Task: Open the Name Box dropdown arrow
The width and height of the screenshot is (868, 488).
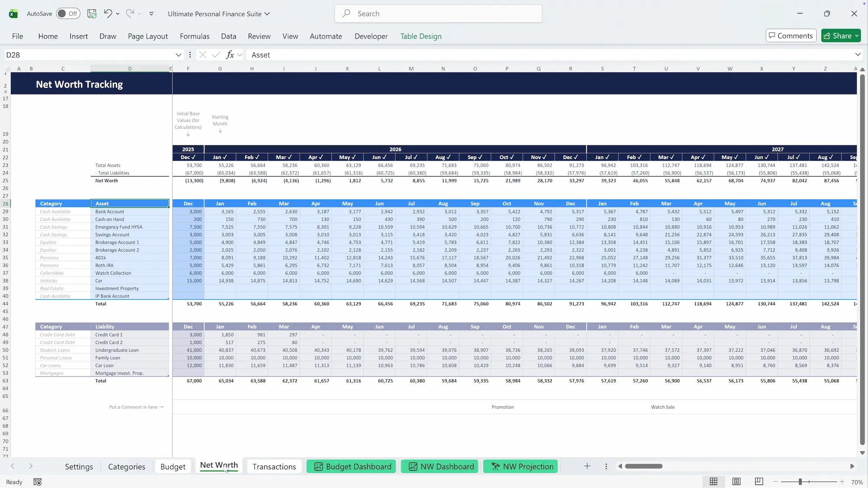Action: tap(178, 55)
